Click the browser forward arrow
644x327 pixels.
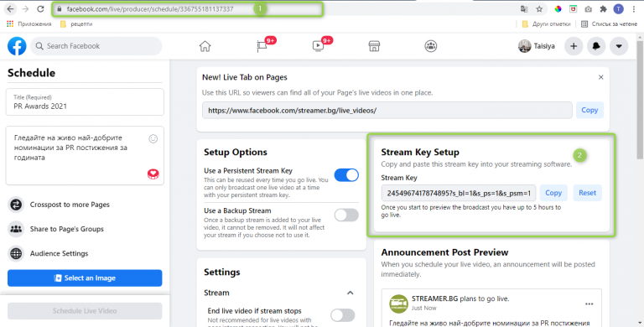pos(25,8)
